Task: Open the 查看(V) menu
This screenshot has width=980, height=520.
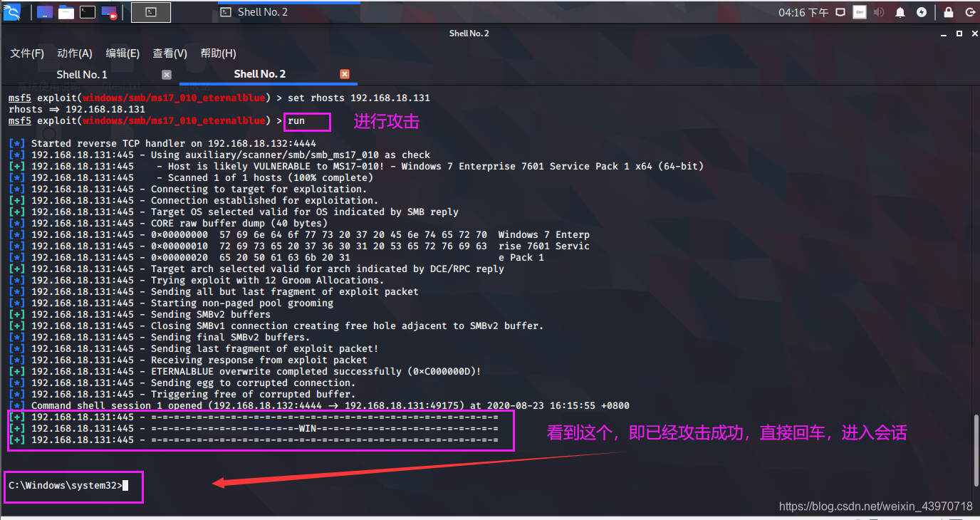Action: click(170, 53)
